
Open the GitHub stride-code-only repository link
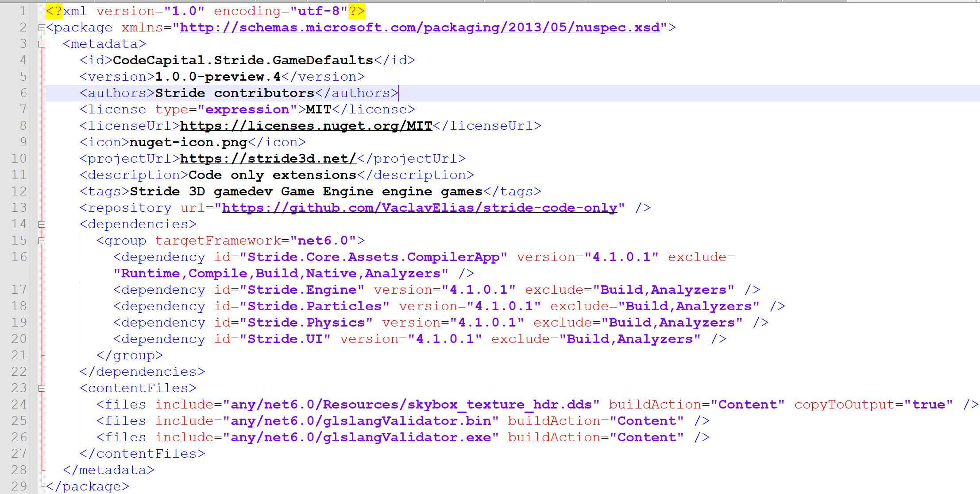[419, 207]
